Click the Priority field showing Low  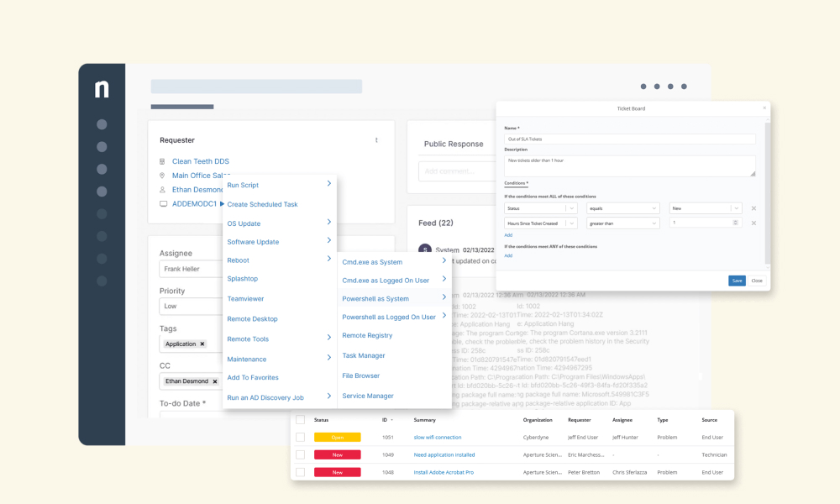[191, 307]
